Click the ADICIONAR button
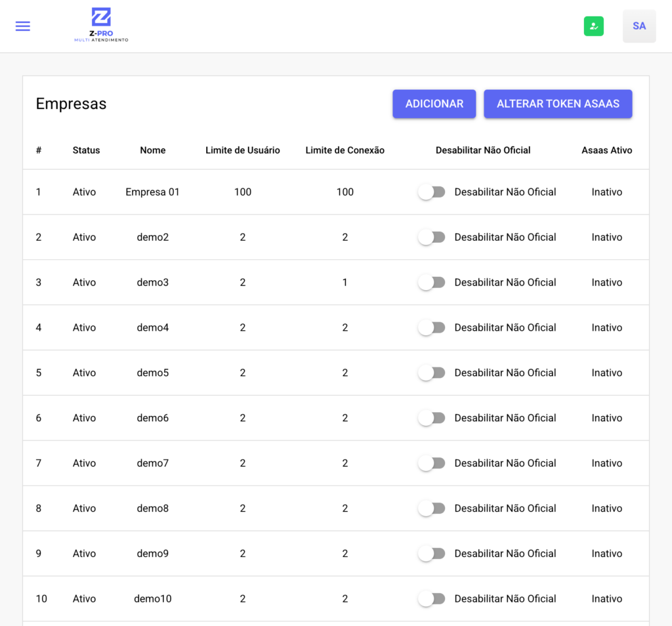This screenshot has width=672, height=626. pos(434,104)
